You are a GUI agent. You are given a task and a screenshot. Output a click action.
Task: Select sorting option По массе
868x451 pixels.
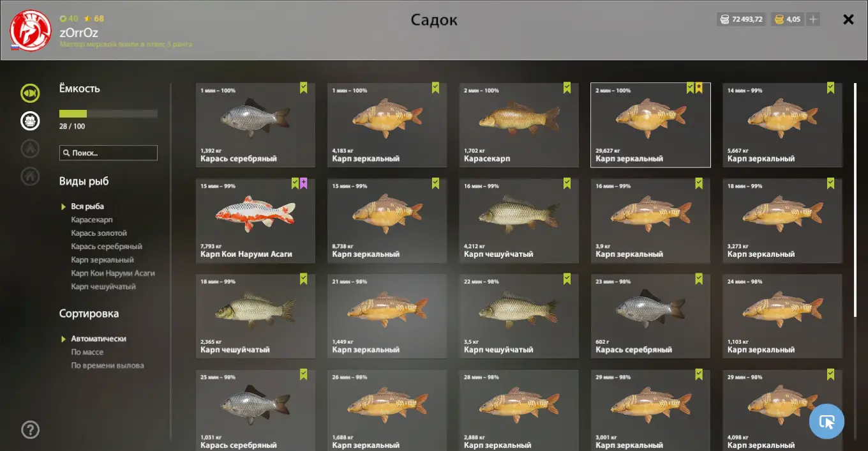coord(87,352)
